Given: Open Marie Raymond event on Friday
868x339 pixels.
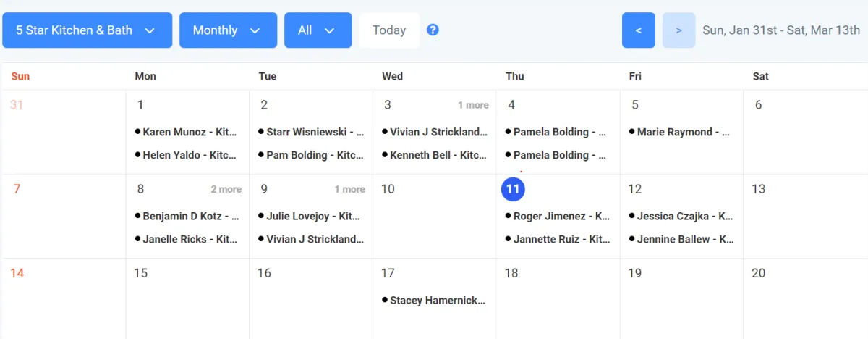Looking at the screenshot, I should 683,132.
